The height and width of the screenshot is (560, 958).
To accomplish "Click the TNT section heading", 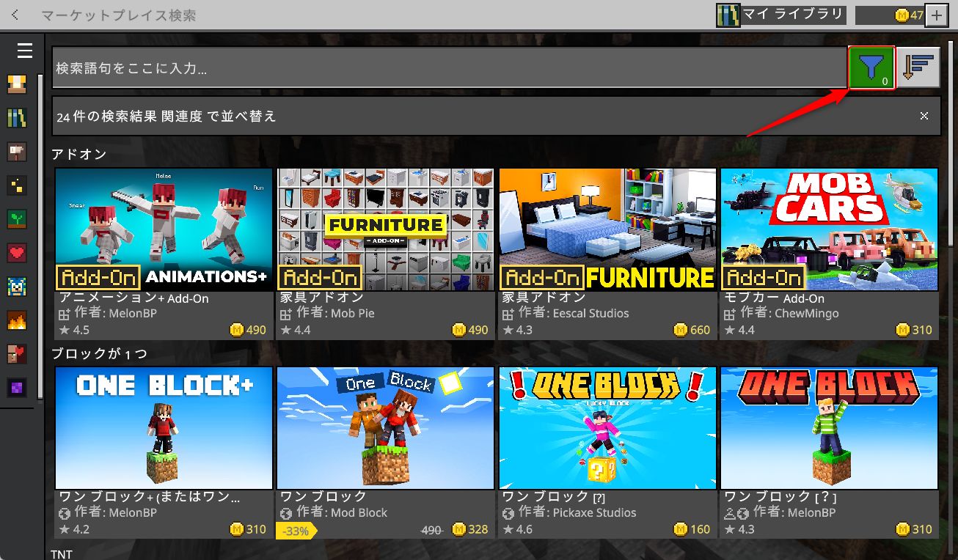I will coord(62,554).
